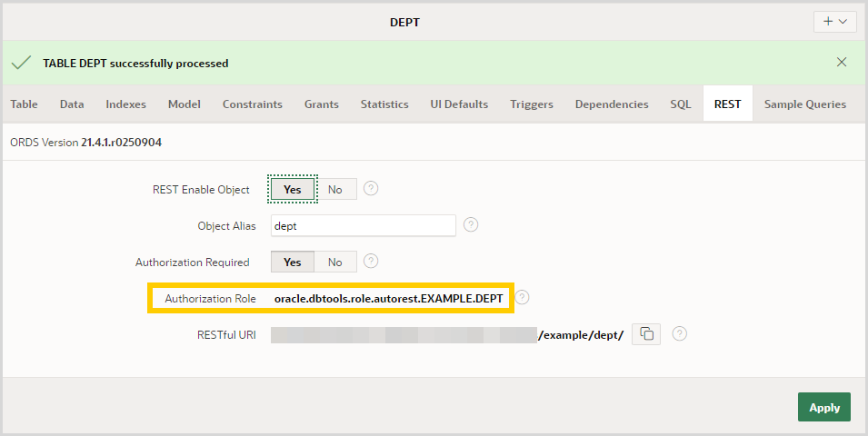The height and width of the screenshot is (436, 868).
Task: Click the /example/dept/ URI text
Action: (581, 335)
